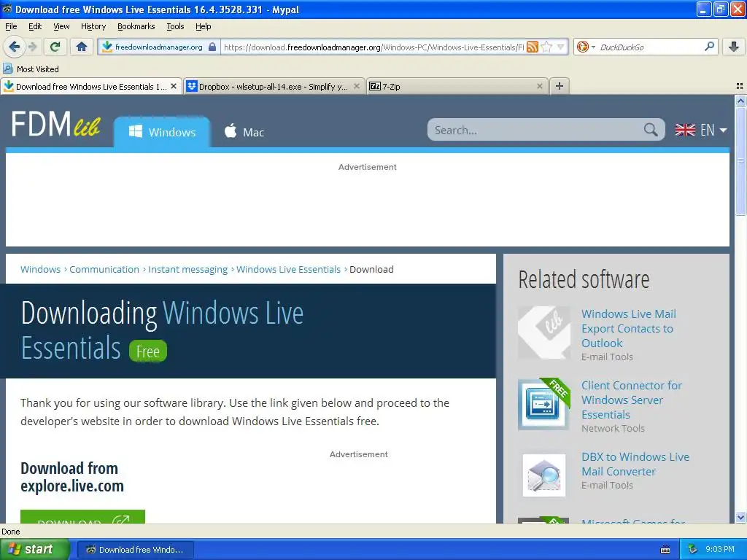The width and height of the screenshot is (747, 560).
Task: Open the DuckDuckGo search engine selector
Action: pos(586,47)
